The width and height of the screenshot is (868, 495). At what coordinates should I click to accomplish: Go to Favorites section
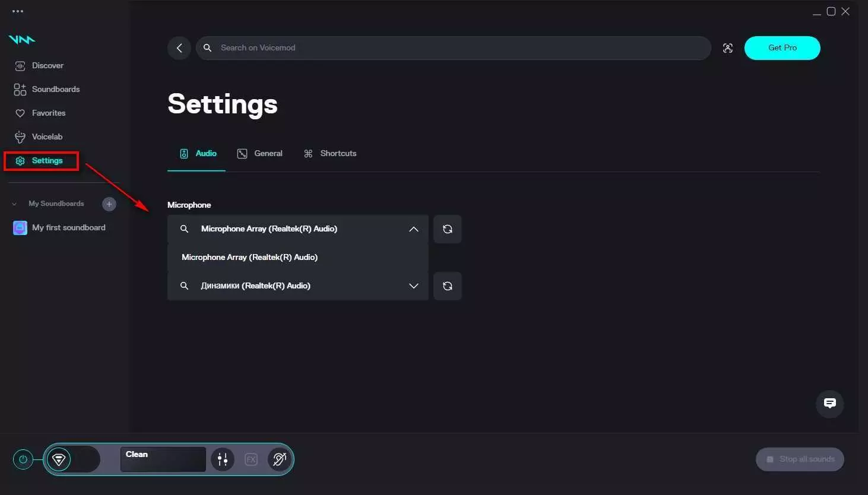pos(40,113)
